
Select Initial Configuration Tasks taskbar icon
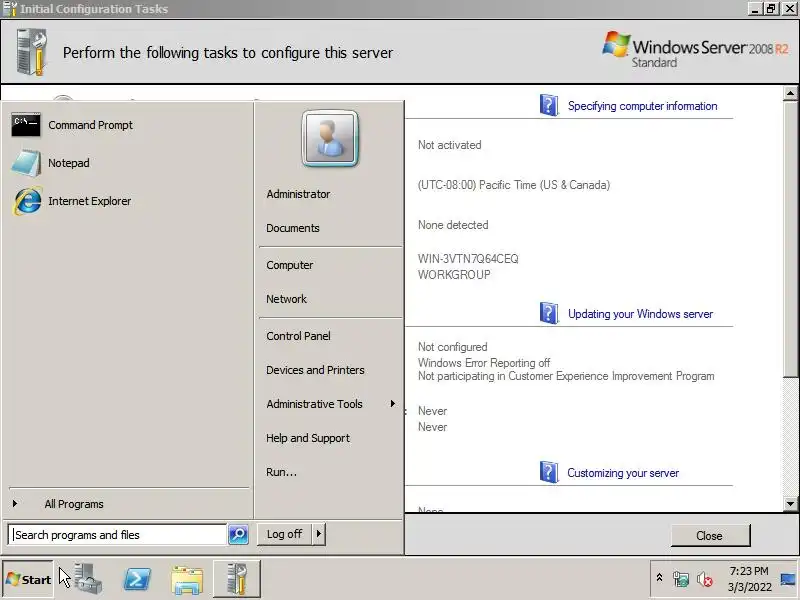pyautogui.click(x=237, y=579)
